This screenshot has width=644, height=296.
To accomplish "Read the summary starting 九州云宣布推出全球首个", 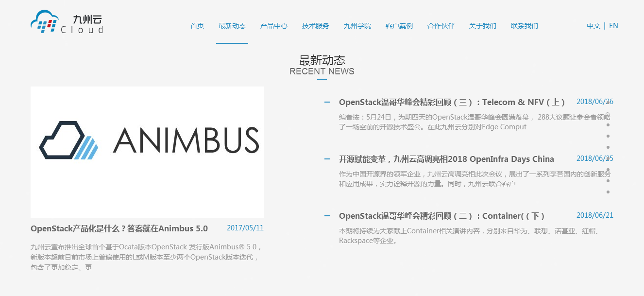I will 147,257.
